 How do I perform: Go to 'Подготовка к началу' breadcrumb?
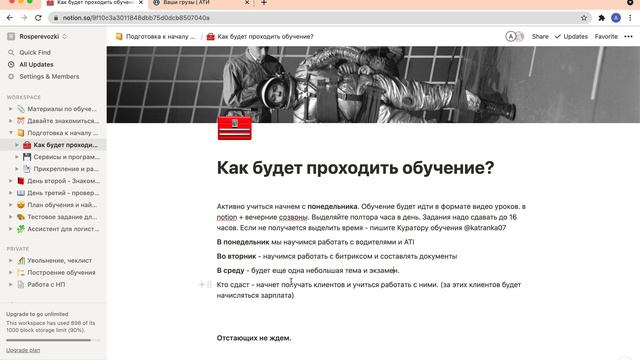[156, 36]
